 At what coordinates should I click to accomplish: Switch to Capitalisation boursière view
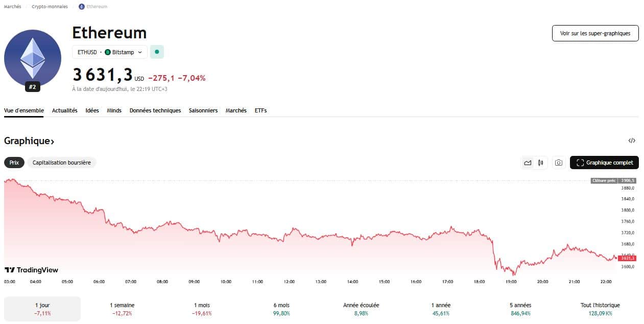61,163
